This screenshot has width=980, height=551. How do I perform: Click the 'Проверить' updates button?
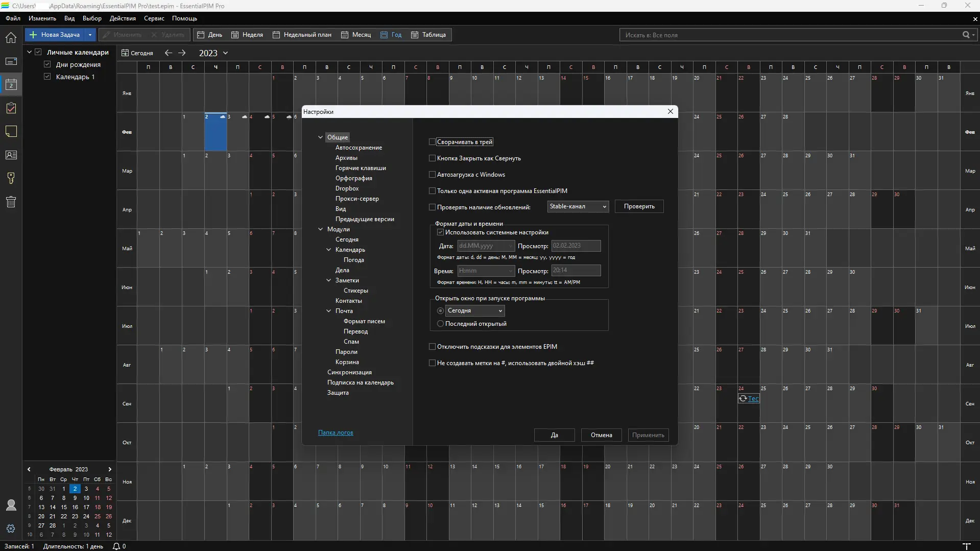639,206
